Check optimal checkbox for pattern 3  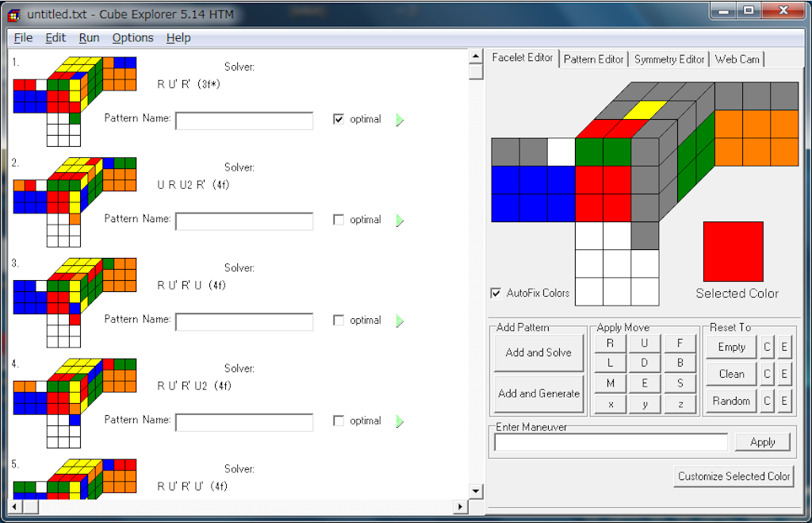pos(339,321)
